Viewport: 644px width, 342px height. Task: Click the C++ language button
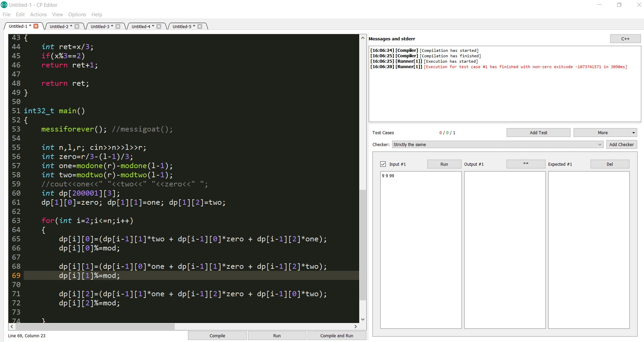(625, 39)
